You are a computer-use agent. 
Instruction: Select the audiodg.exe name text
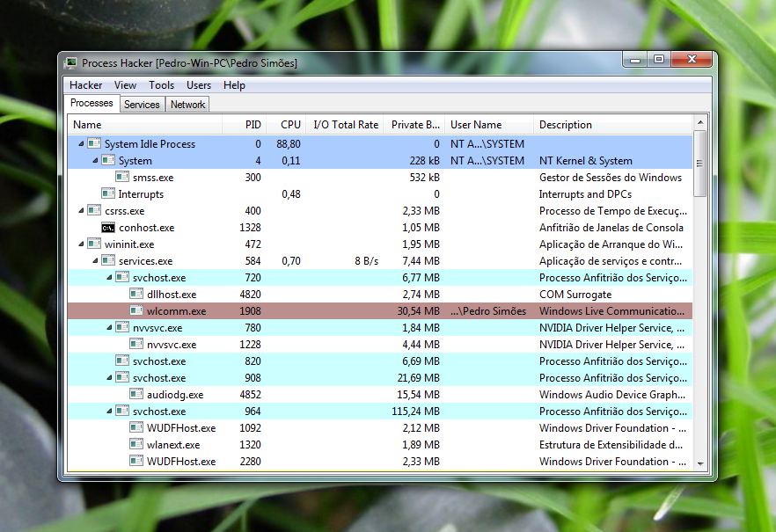175,395
